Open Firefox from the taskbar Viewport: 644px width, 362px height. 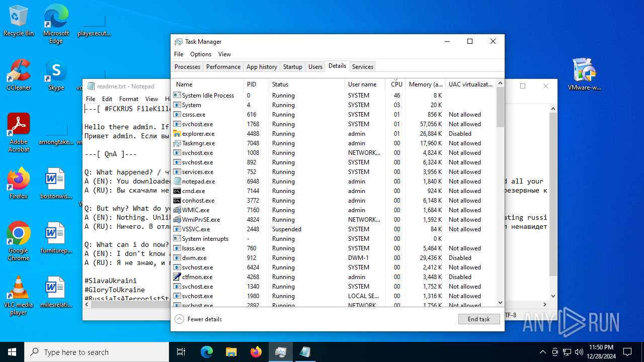pyautogui.click(x=256, y=352)
